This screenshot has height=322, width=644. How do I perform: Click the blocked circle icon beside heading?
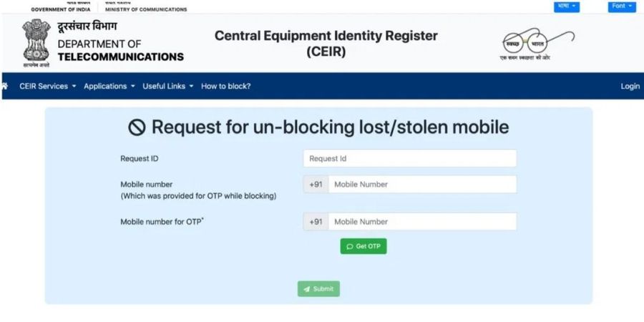pos(137,127)
